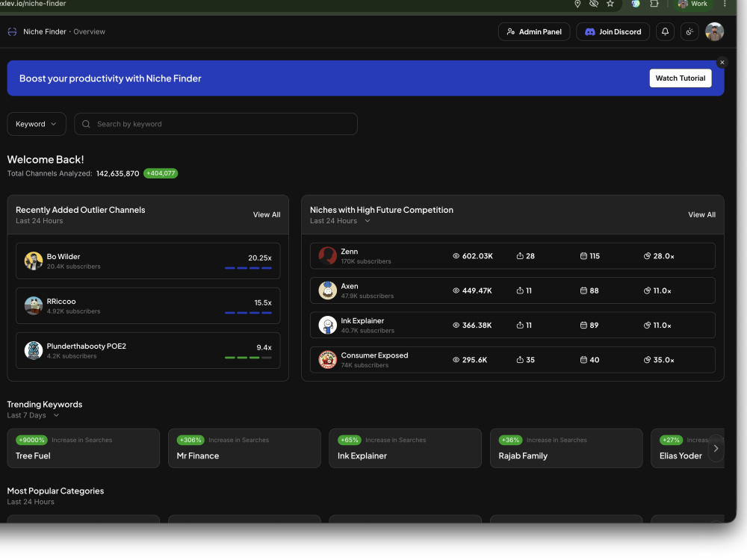Click the Niche Finder breadcrumb title
The height and width of the screenshot is (560, 747).
point(45,32)
